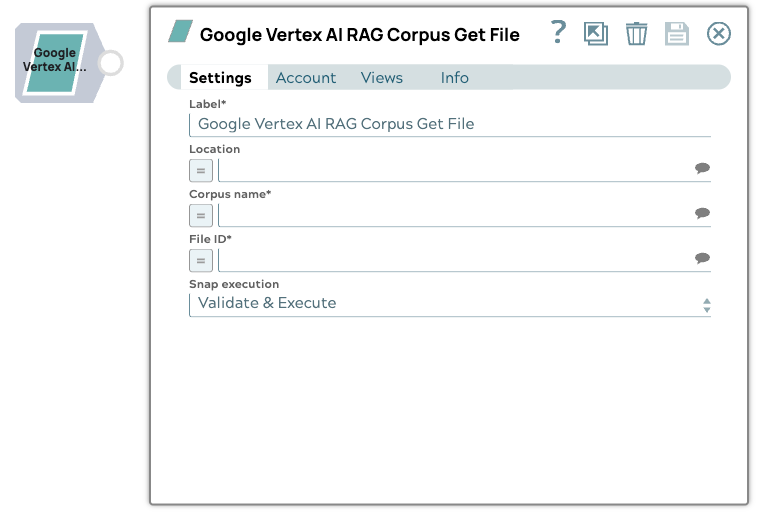Viewport: 765px width, 514px height.
Task: Toggle expression mode for Location
Action: (x=201, y=170)
